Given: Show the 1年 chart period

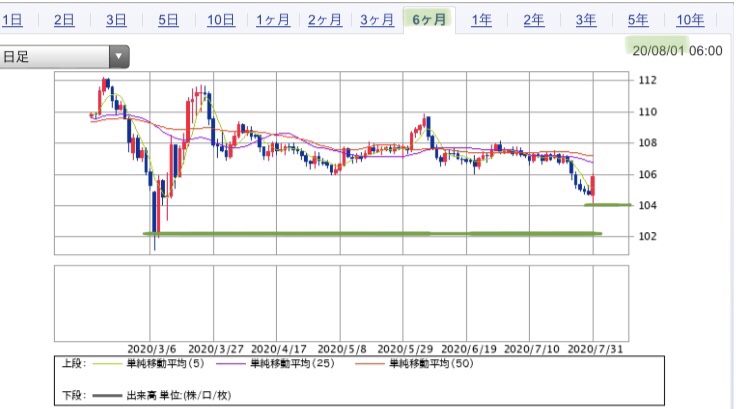Looking at the screenshot, I should click(x=482, y=20).
